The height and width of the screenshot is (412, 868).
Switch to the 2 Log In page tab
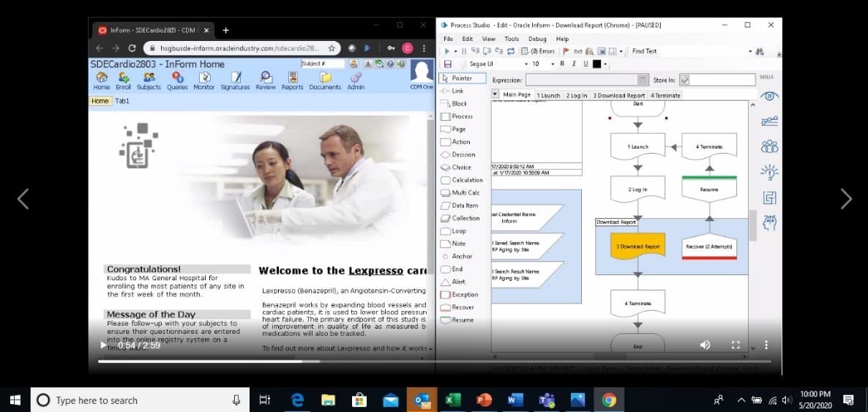576,95
